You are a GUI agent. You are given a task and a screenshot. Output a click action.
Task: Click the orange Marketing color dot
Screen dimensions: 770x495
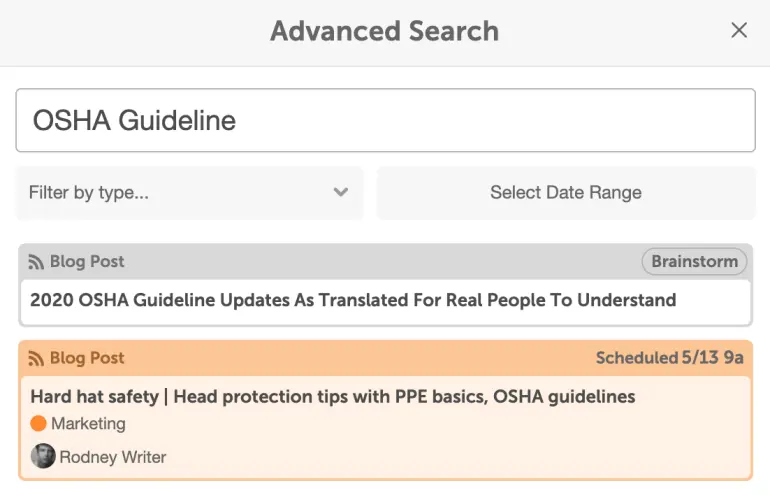point(38,423)
